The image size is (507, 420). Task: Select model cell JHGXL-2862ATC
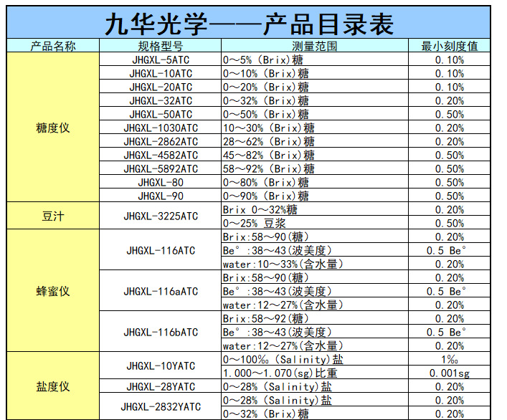[x=161, y=141]
